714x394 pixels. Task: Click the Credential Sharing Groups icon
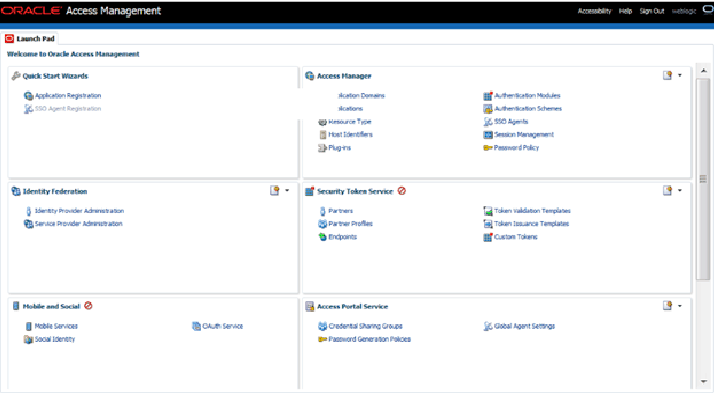coord(322,327)
